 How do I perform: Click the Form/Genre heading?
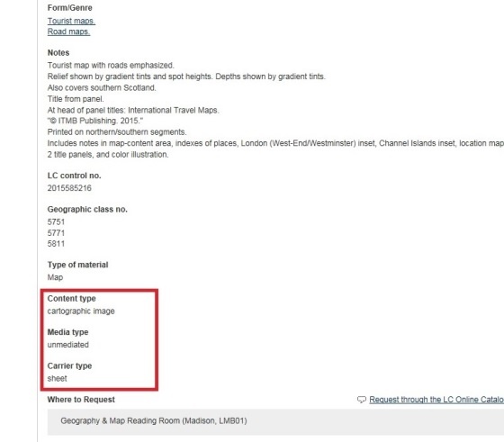[70, 8]
